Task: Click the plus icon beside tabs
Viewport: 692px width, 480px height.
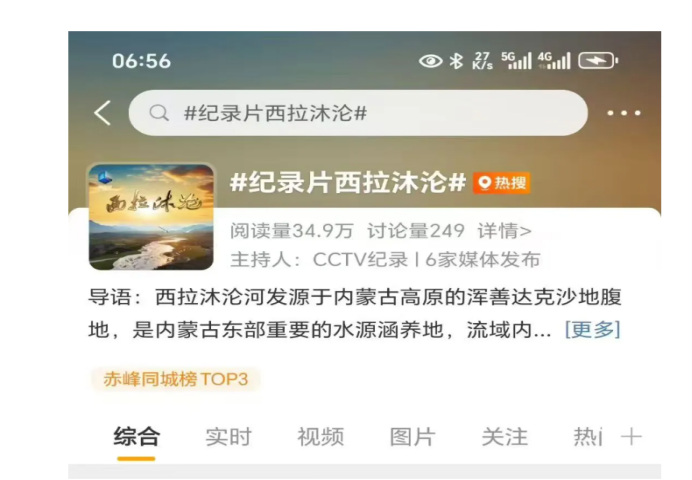Action: (x=631, y=437)
